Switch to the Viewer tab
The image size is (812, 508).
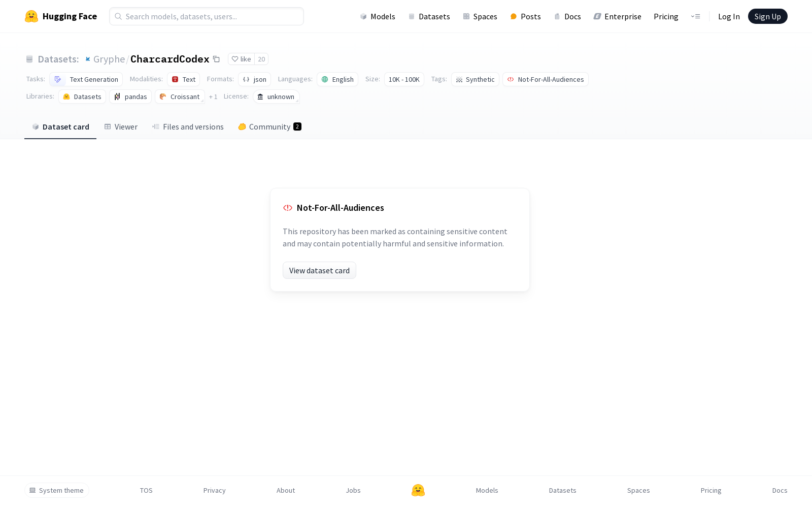click(x=121, y=127)
